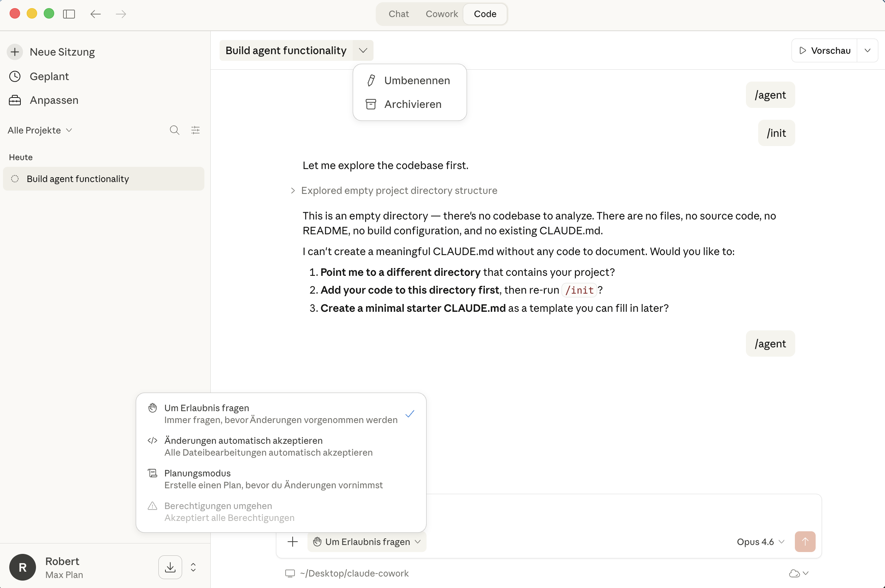Viewport: 885px width, 588px height.
Task: Select Um Erlaubnis fragen permission mode
Action: pos(281,413)
